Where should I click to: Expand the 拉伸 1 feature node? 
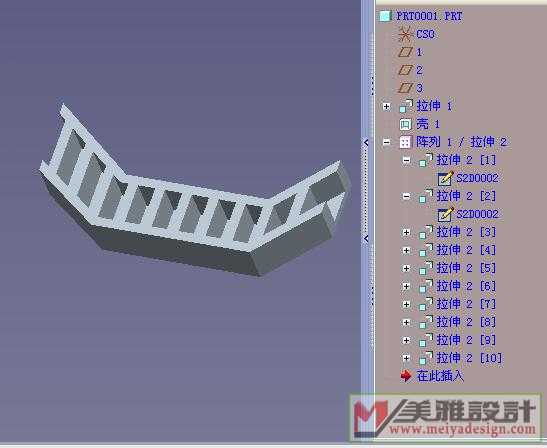386,106
